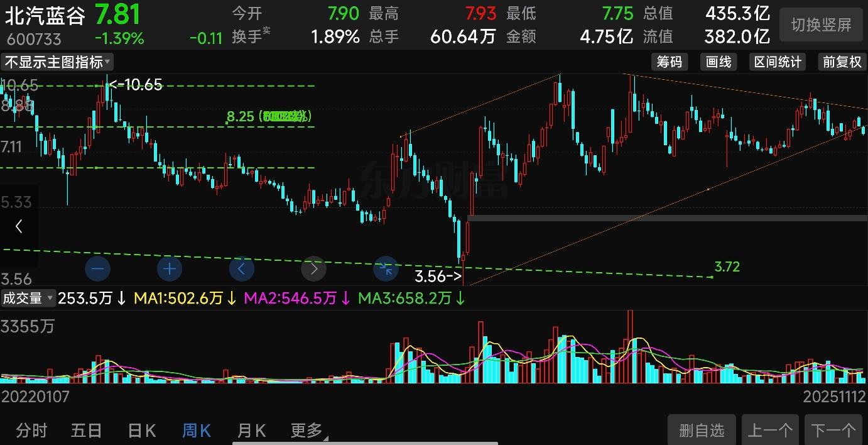Tap the 最高 value 7.93

[480, 13]
